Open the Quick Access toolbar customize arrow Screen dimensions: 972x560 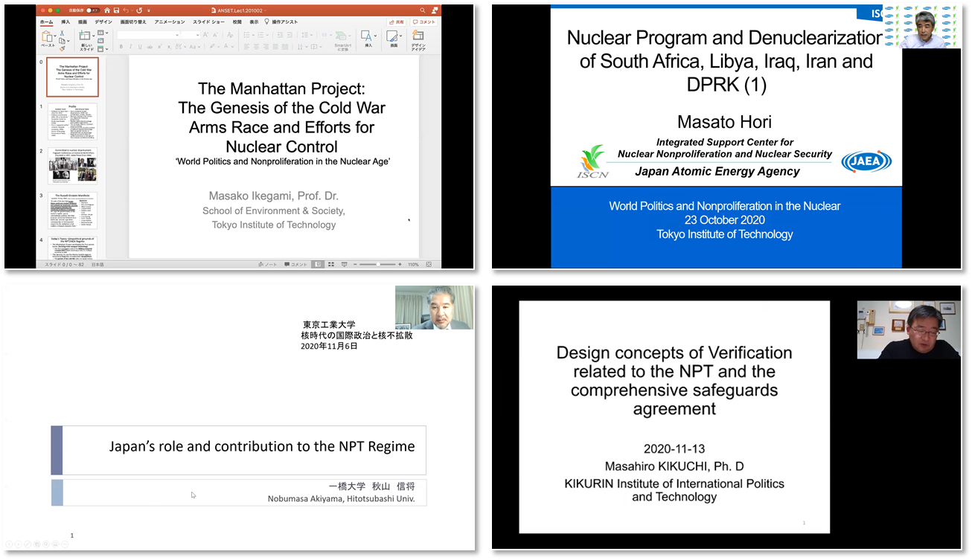pos(149,10)
